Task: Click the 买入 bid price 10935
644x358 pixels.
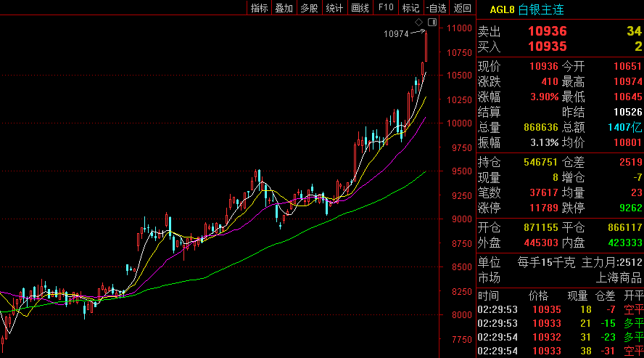Action: [x=547, y=46]
